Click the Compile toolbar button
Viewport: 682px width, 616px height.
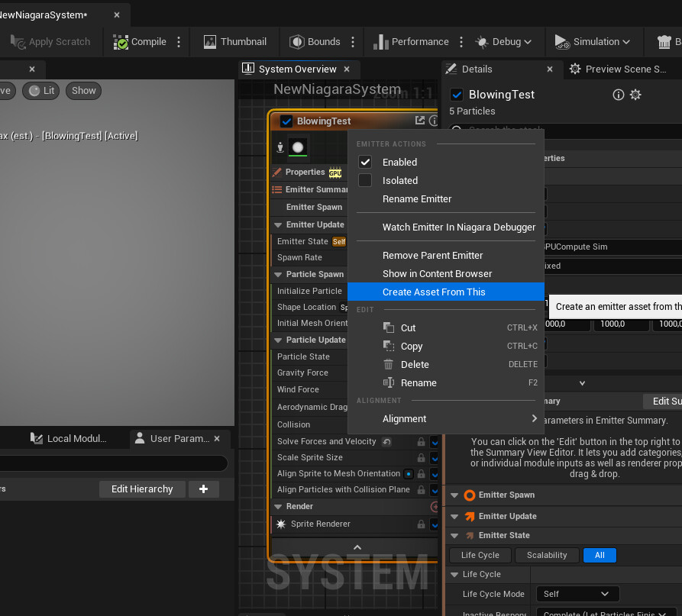coord(140,42)
